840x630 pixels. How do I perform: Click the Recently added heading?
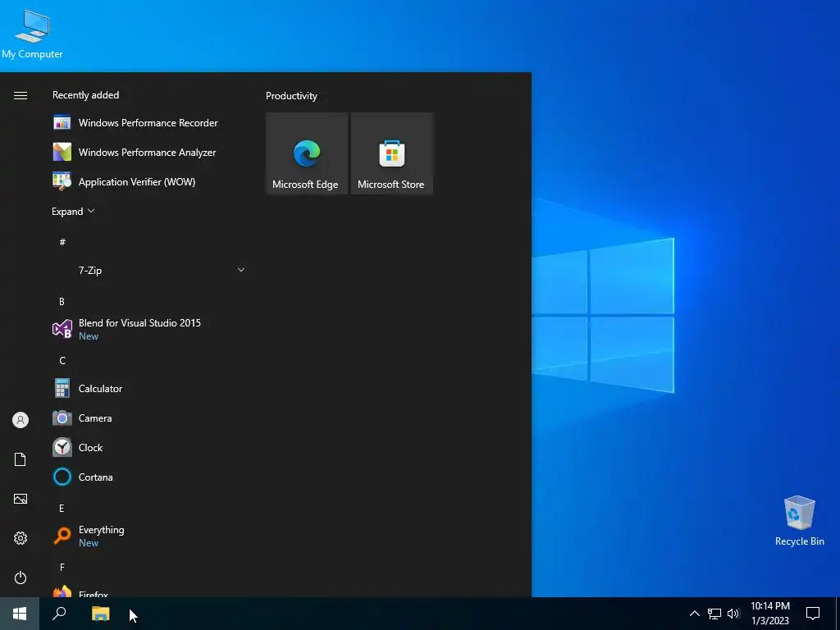(x=85, y=95)
